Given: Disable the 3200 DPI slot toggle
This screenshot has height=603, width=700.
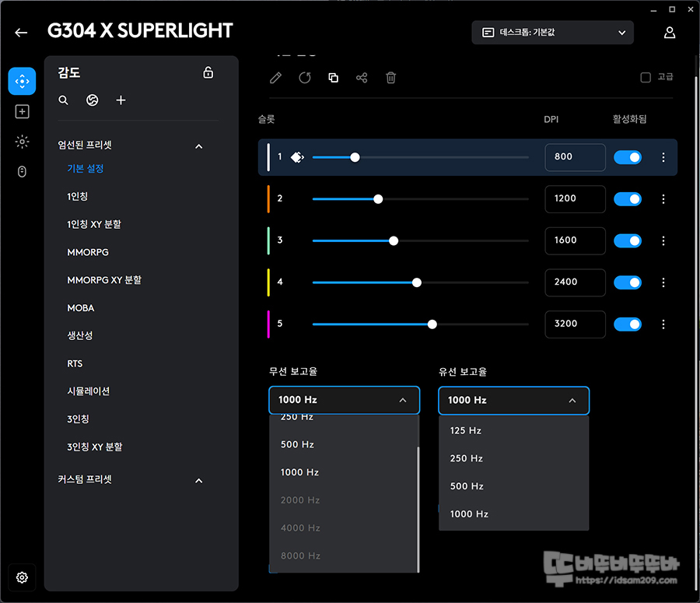Looking at the screenshot, I should 627,324.
